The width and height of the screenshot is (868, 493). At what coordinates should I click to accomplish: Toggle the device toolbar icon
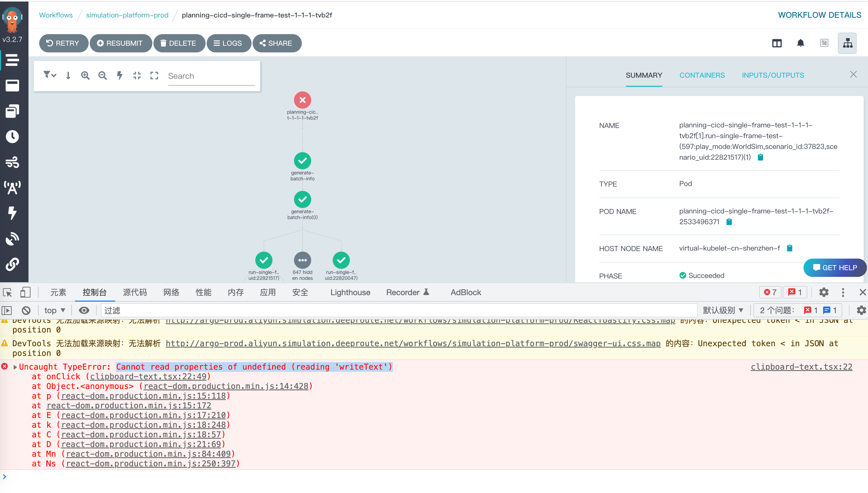tap(25, 292)
